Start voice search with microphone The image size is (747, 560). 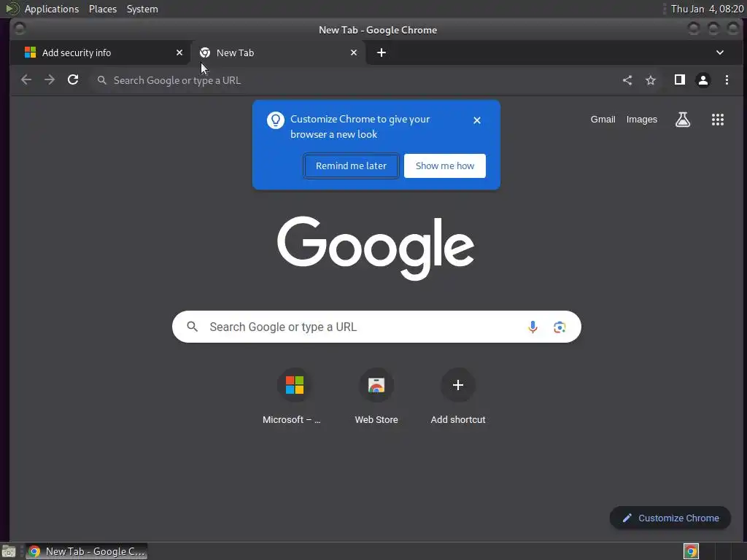533,327
